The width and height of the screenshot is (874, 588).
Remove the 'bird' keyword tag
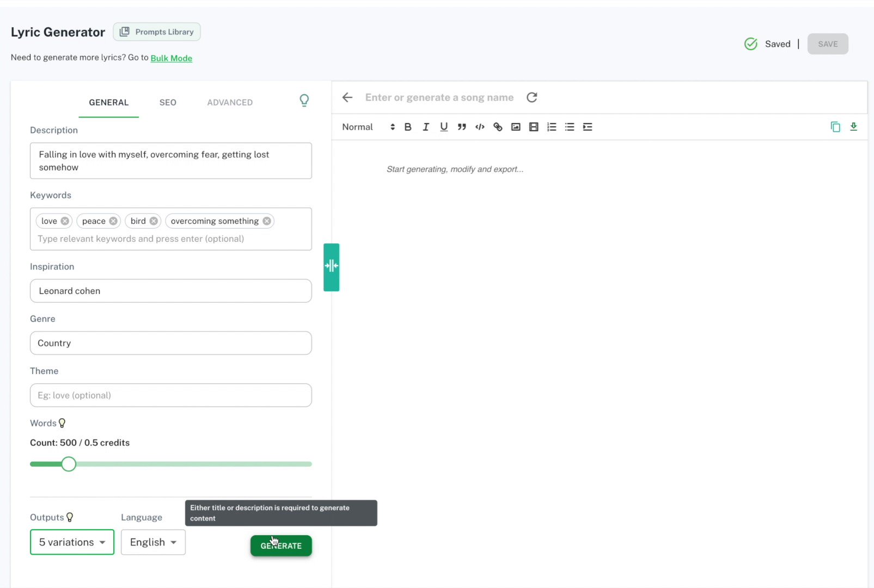coord(154,221)
